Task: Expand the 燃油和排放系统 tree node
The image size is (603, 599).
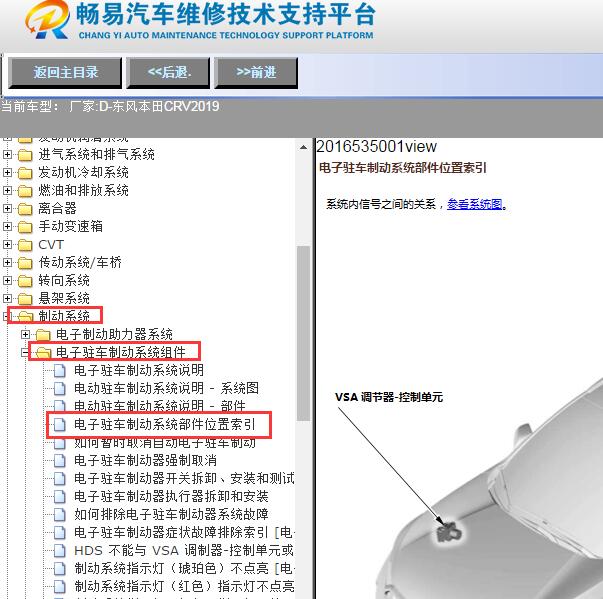Action: click(x=7, y=190)
